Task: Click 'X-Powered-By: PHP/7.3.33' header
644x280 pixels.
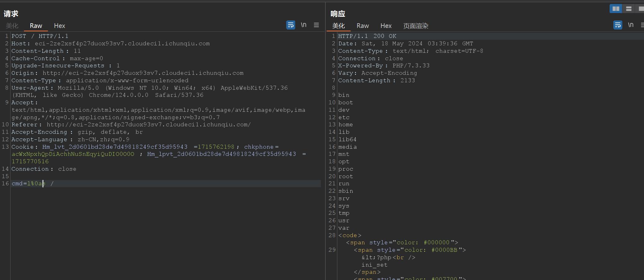Action: coord(384,65)
